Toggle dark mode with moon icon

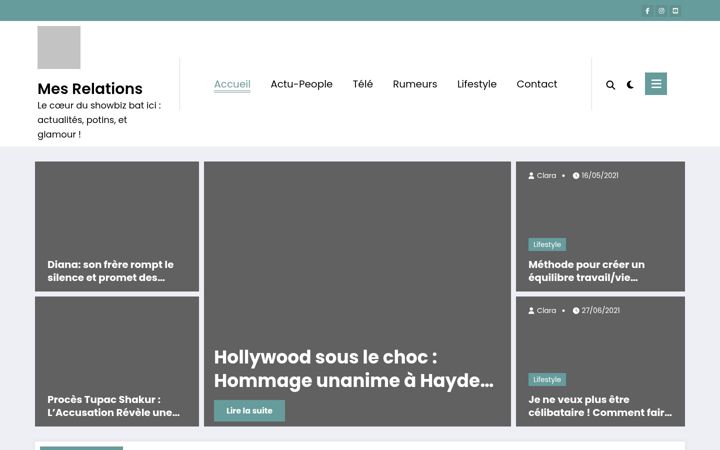pyautogui.click(x=630, y=84)
